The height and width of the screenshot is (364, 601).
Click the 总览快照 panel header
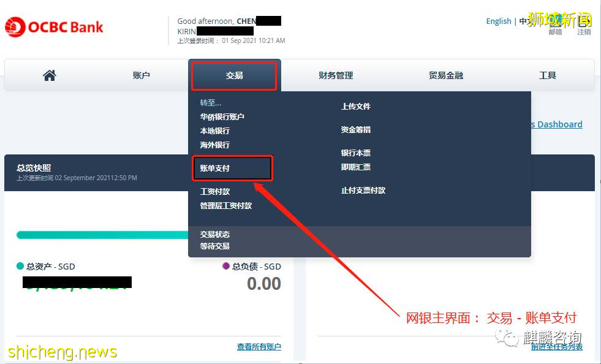(x=36, y=167)
